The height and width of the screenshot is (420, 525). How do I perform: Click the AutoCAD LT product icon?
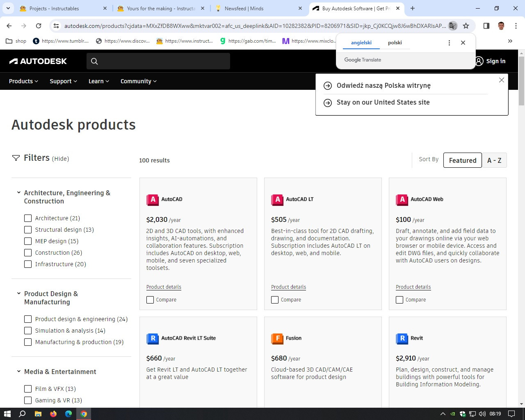277,200
